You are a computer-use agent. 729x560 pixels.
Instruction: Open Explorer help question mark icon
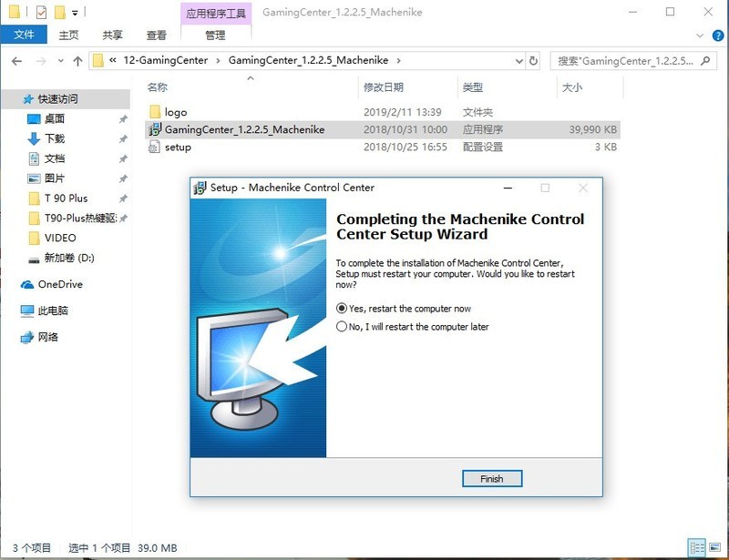coord(718,36)
